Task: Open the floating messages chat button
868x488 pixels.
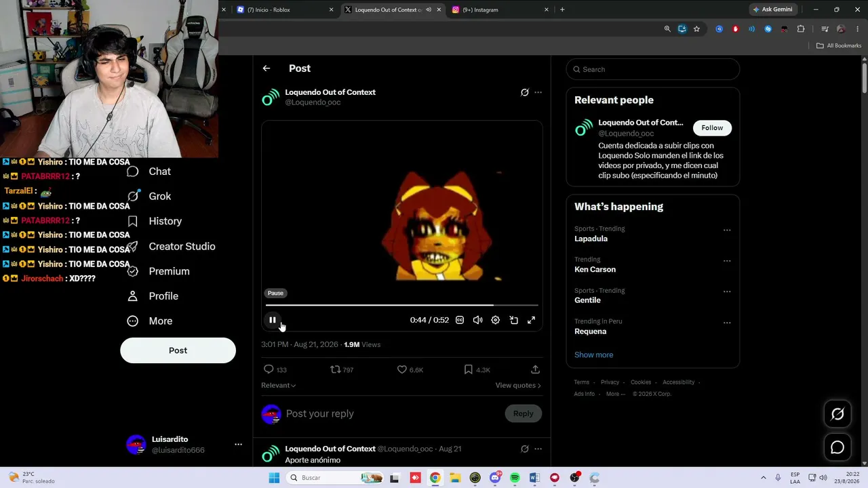Action: (837, 447)
